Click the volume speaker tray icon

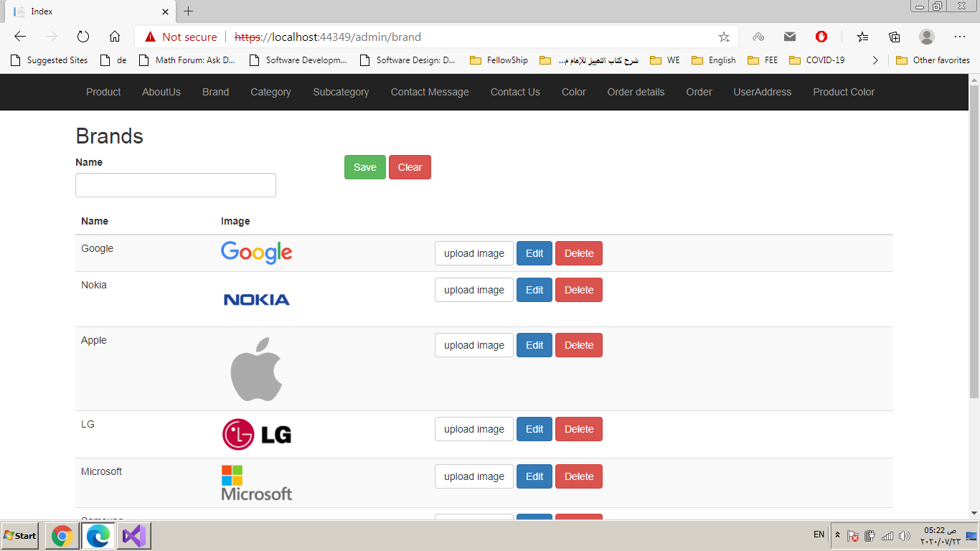point(904,536)
